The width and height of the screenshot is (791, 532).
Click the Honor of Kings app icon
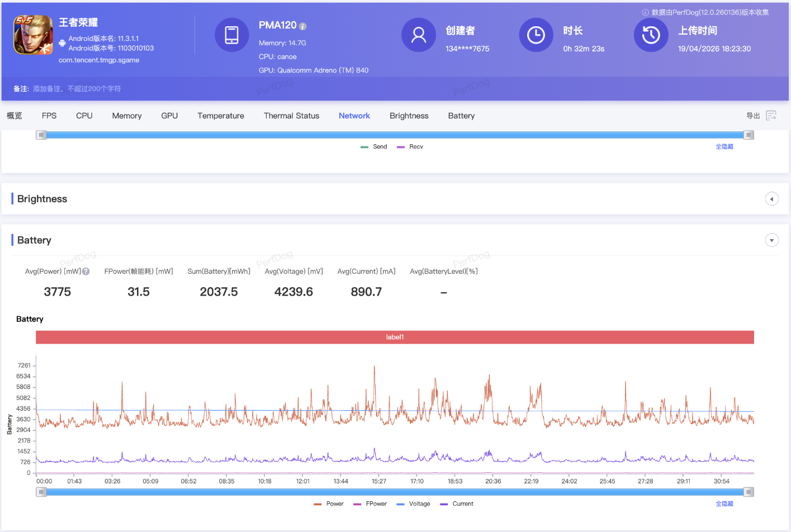(33, 35)
